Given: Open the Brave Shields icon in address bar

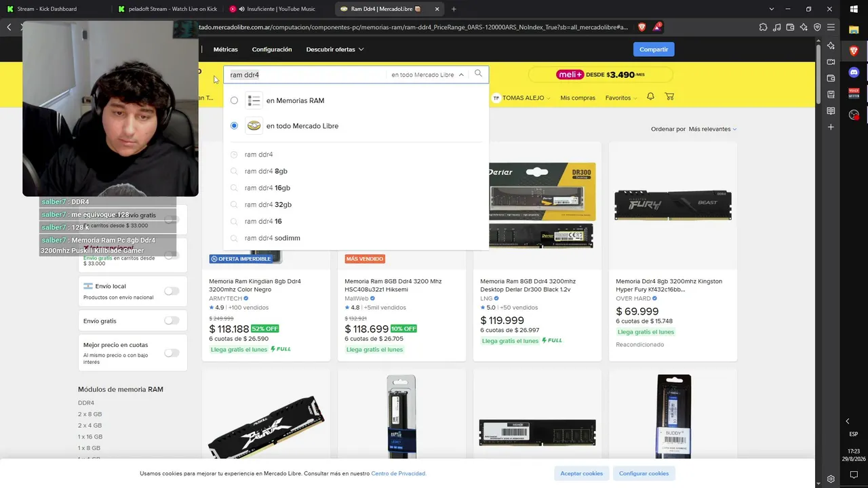Looking at the screenshot, I should tap(642, 27).
